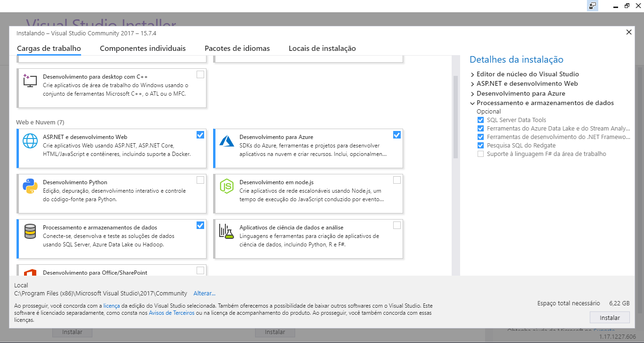Click the ASP.NET globe workload icon
The image size is (644, 343).
30,141
